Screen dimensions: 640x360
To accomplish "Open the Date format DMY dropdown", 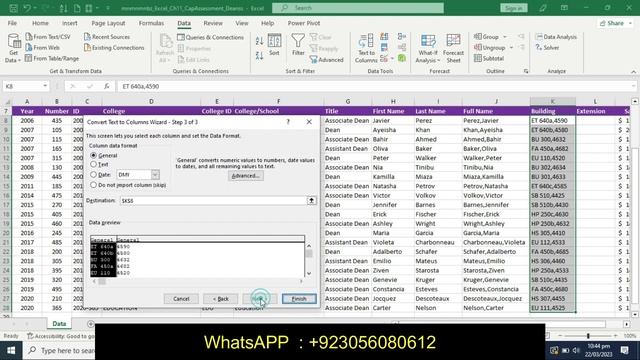I will click(155, 175).
